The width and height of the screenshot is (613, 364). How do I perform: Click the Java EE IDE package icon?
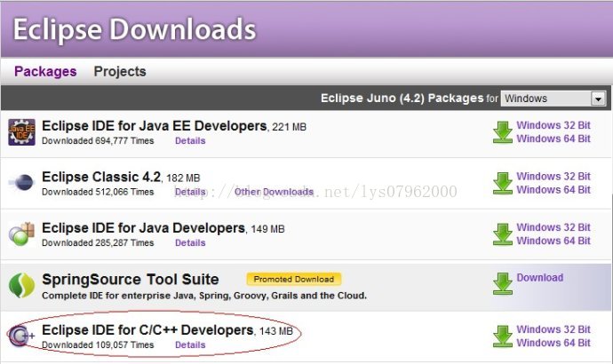pos(21,132)
